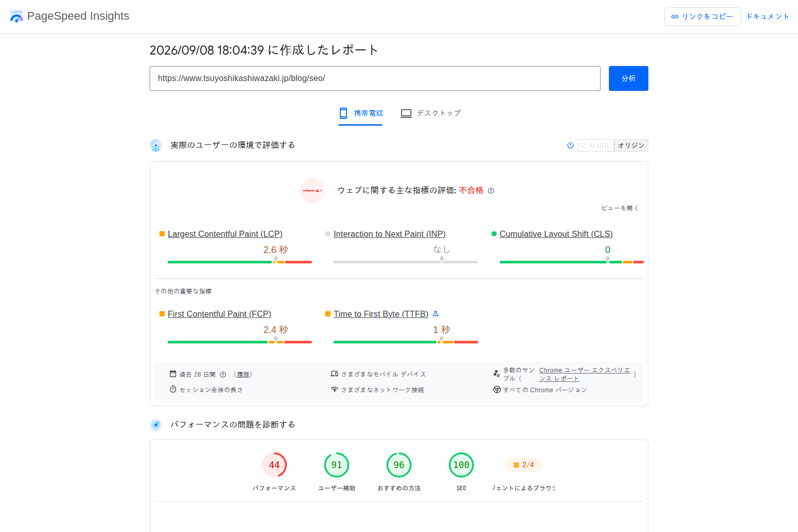Viewport: 798px width, 532px height.
Task: Click the field data section icon
Action: tap(156, 145)
